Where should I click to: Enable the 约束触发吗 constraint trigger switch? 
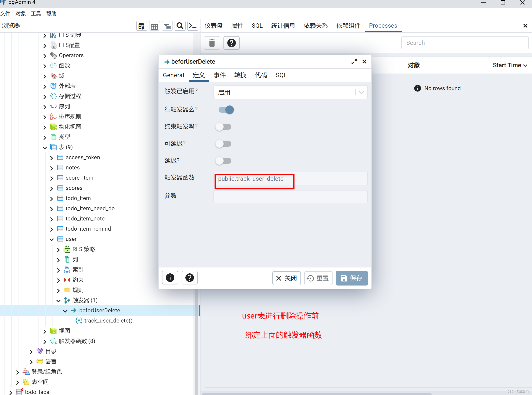tap(223, 127)
